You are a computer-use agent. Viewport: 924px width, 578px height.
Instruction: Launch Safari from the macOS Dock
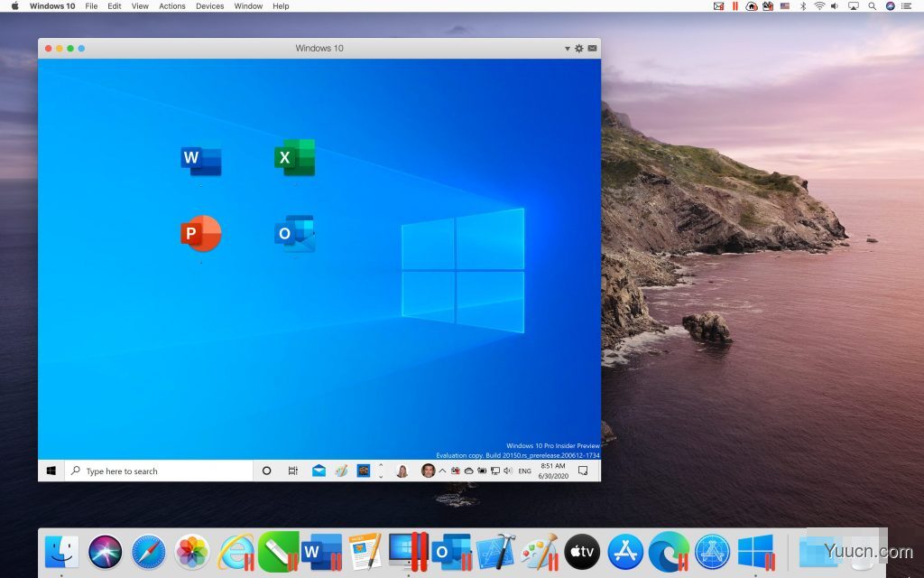(x=147, y=551)
